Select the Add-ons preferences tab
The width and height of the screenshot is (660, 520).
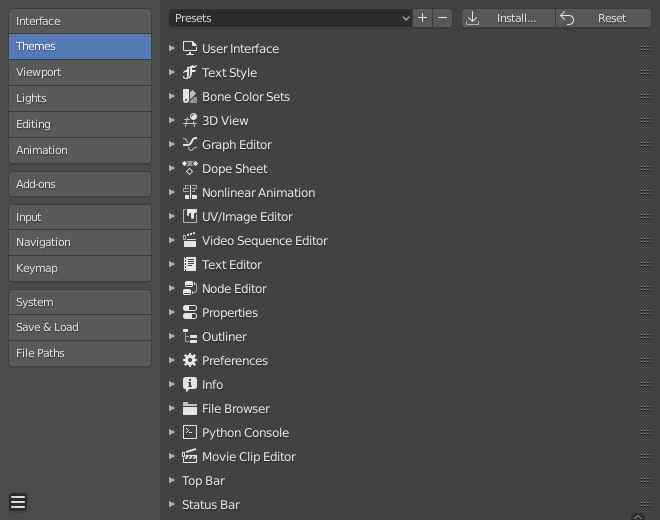coord(80,184)
